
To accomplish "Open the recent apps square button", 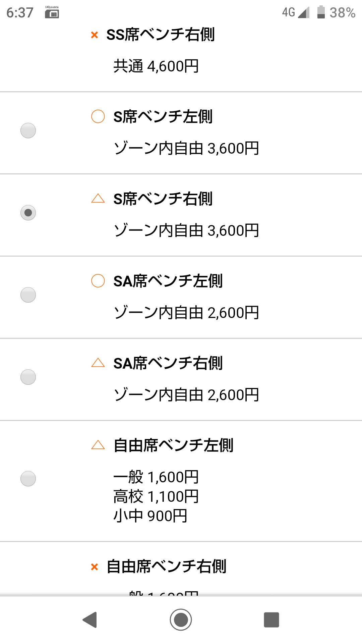I will click(271, 620).
